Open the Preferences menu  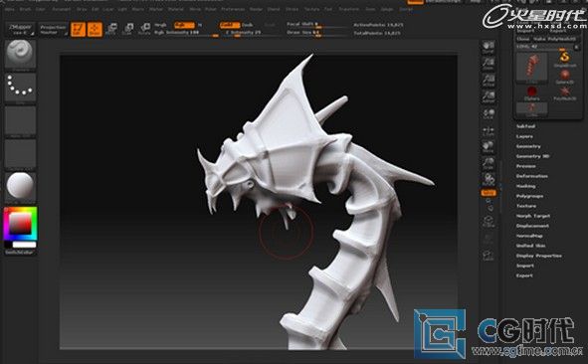click(233, 9)
